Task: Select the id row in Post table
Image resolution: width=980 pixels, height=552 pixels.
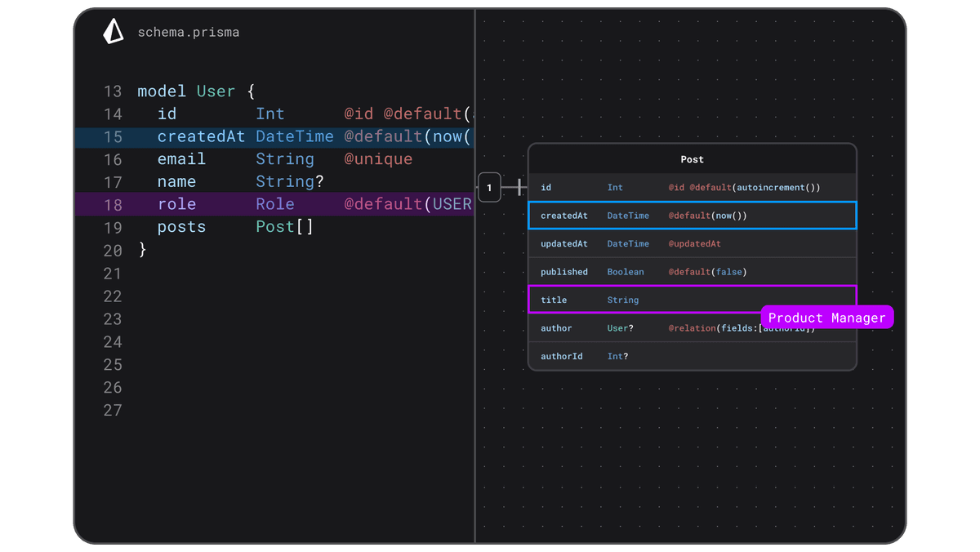Action: pos(692,188)
